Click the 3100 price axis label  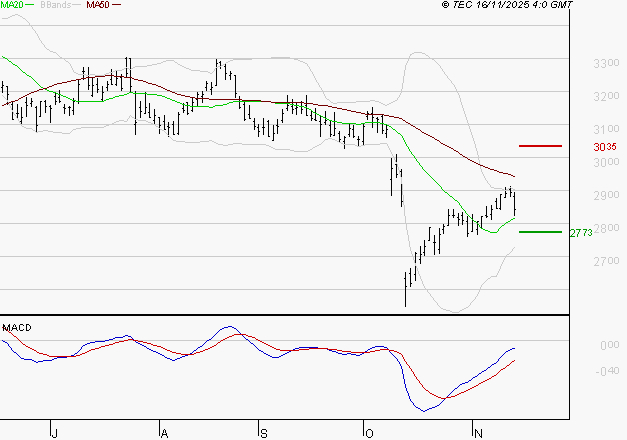click(x=606, y=129)
